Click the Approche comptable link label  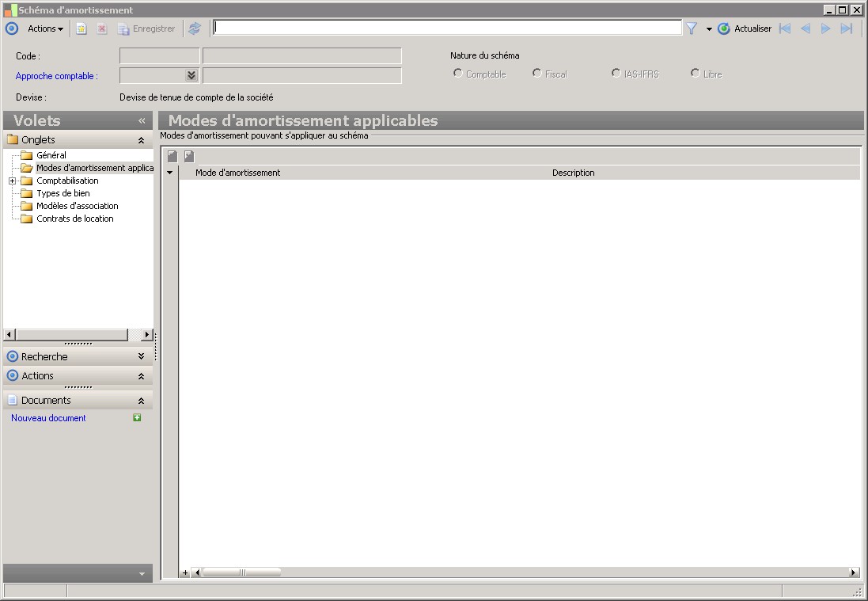click(x=56, y=76)
